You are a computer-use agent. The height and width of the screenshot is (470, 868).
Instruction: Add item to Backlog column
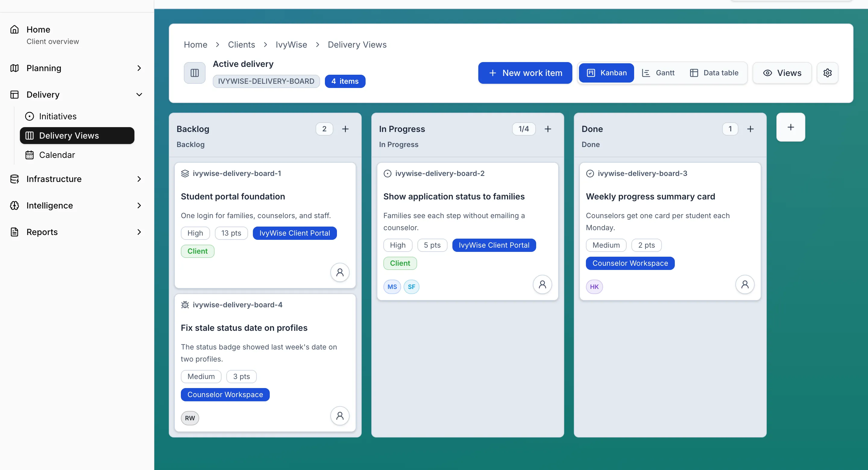tap(345, 129)
